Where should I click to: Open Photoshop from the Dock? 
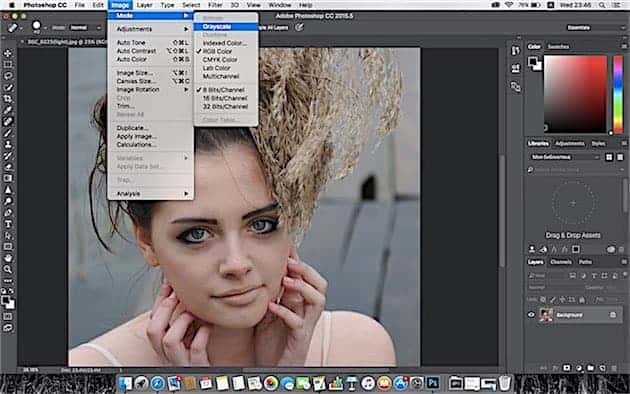coord(433,383)
